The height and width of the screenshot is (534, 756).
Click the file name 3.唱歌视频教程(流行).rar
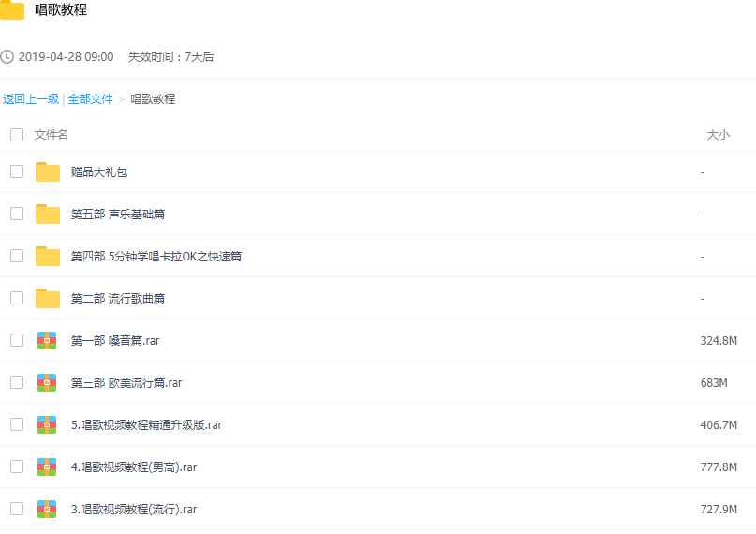tap(134, 510)
